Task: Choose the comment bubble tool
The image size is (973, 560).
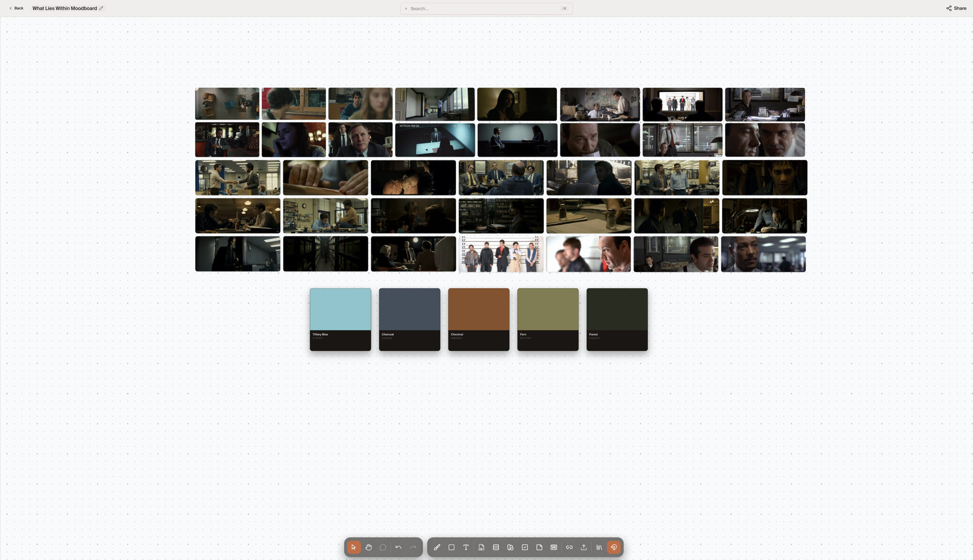Action: pos(383,547)
